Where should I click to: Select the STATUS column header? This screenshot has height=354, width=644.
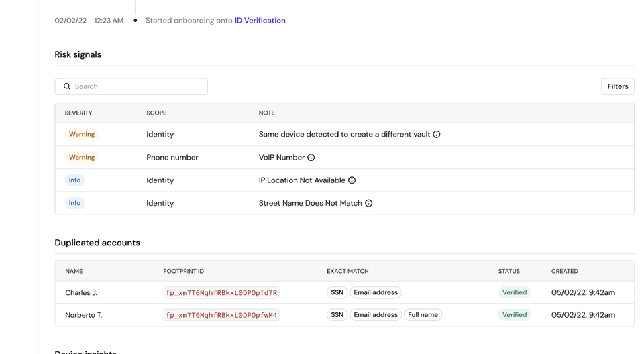coord(509,271)
